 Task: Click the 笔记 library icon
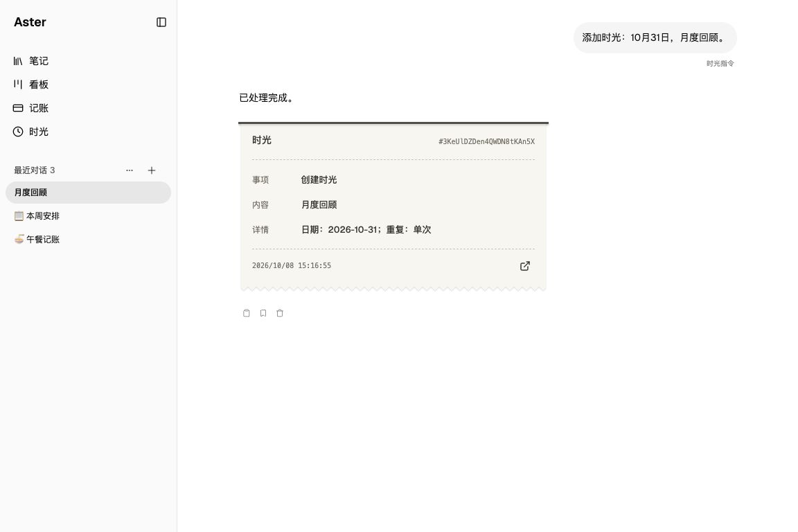[x=18, y=61]
